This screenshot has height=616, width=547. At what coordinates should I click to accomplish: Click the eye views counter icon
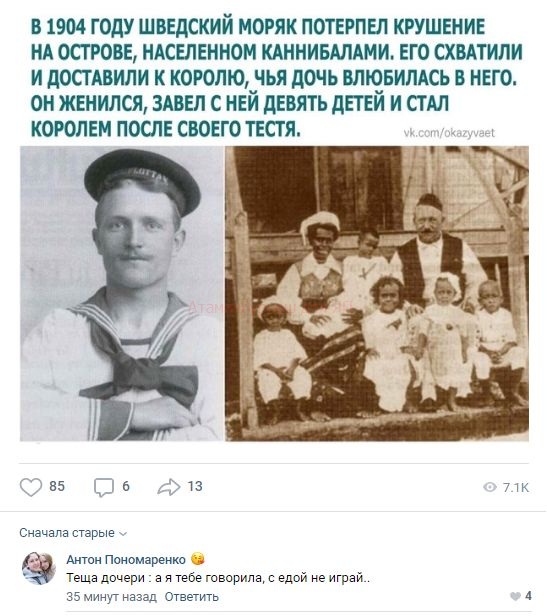pos(490,487)
